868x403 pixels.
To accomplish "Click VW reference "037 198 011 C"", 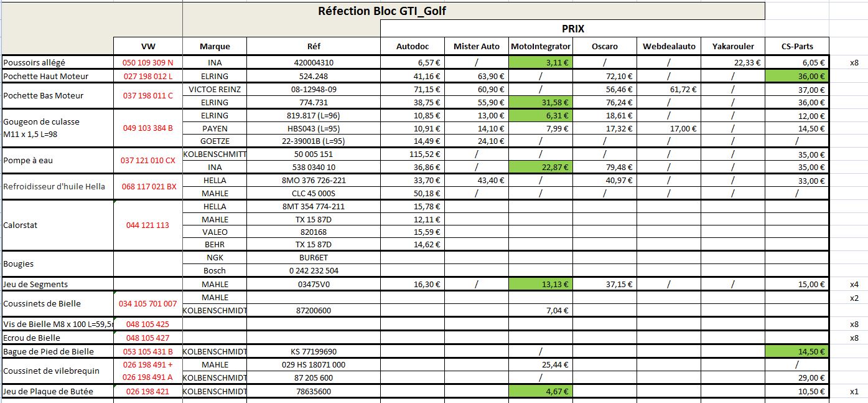I will coord(148,95).
